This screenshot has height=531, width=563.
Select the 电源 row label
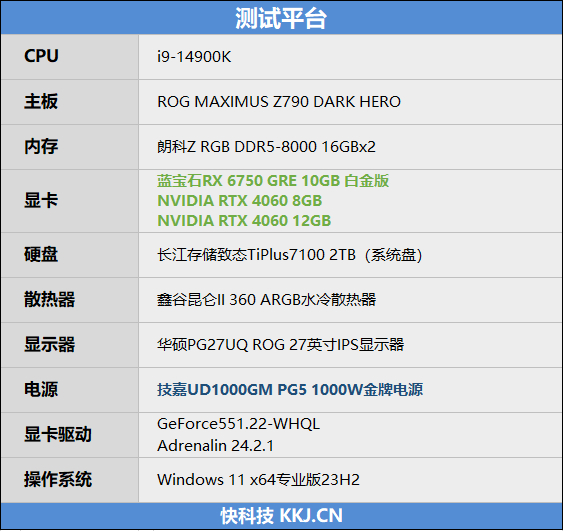[x=41, y=389]
